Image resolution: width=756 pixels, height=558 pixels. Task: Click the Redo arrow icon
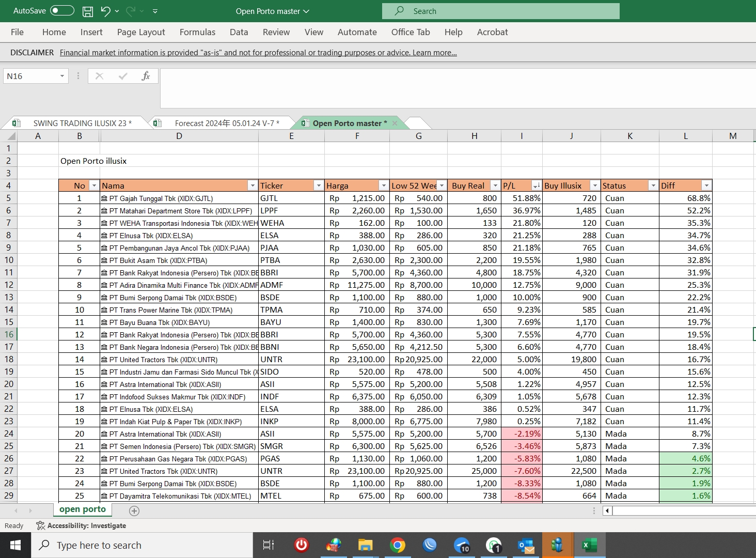pyautogui.click(x=131, y=11)
